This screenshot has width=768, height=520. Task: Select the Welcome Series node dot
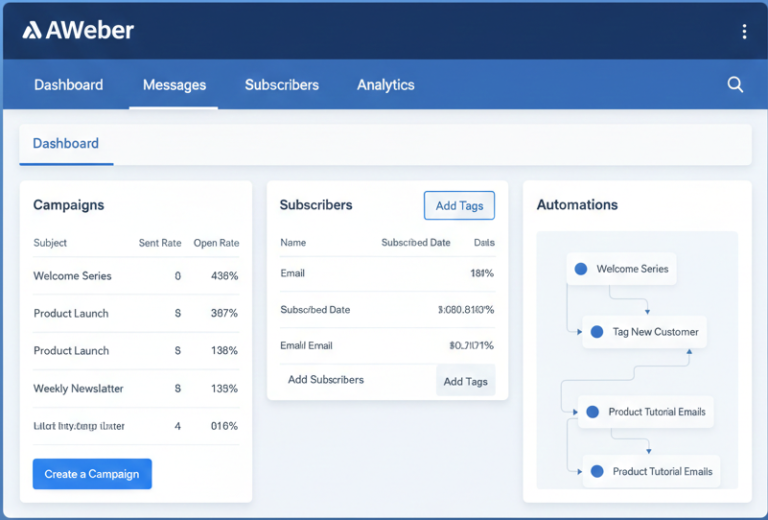[581, 269]
